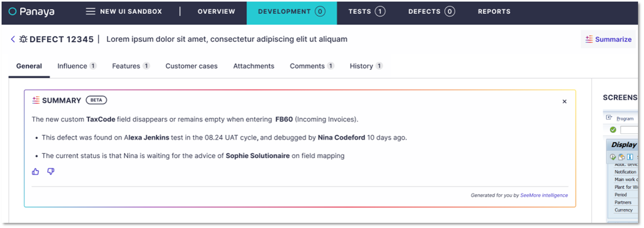Close the Summary panel
The image size is (644, 228).
[x=564, y=102]
